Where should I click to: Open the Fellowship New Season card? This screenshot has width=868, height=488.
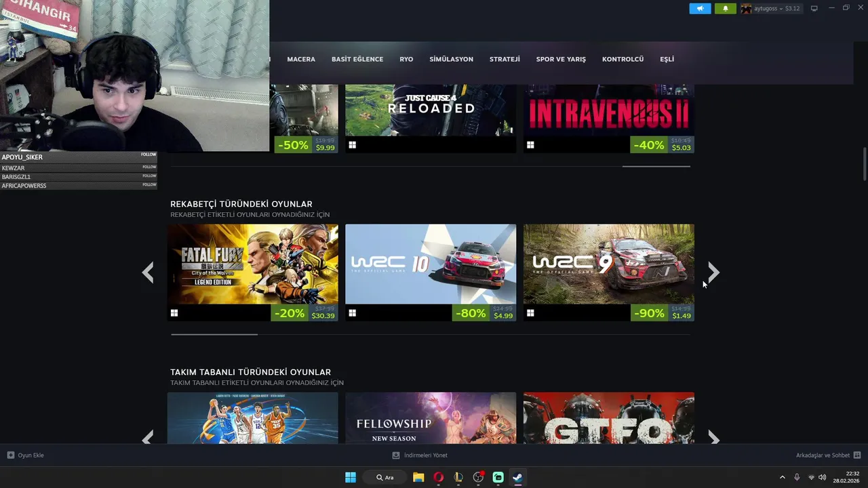[431, 418]
